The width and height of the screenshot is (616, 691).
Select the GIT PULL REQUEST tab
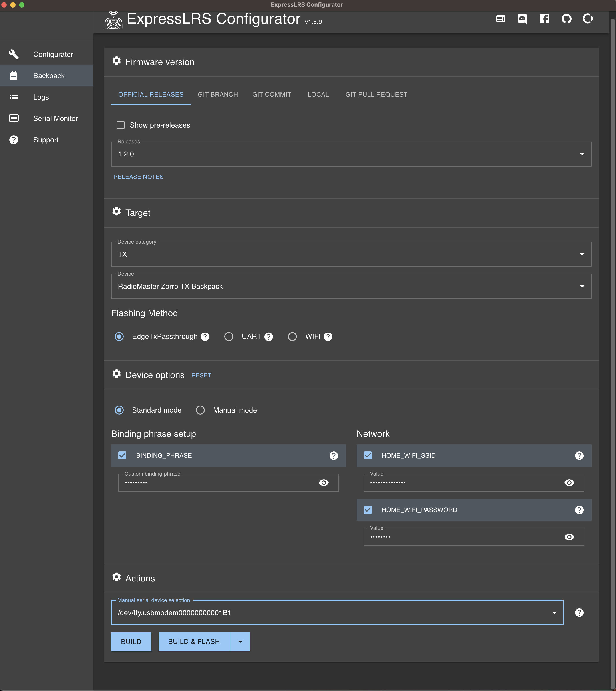click(376, 94)
